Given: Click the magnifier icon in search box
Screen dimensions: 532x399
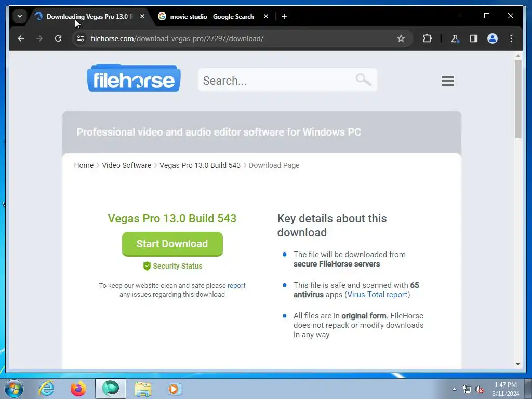Looking at the screenshot, I should click(x=363, y=79).
